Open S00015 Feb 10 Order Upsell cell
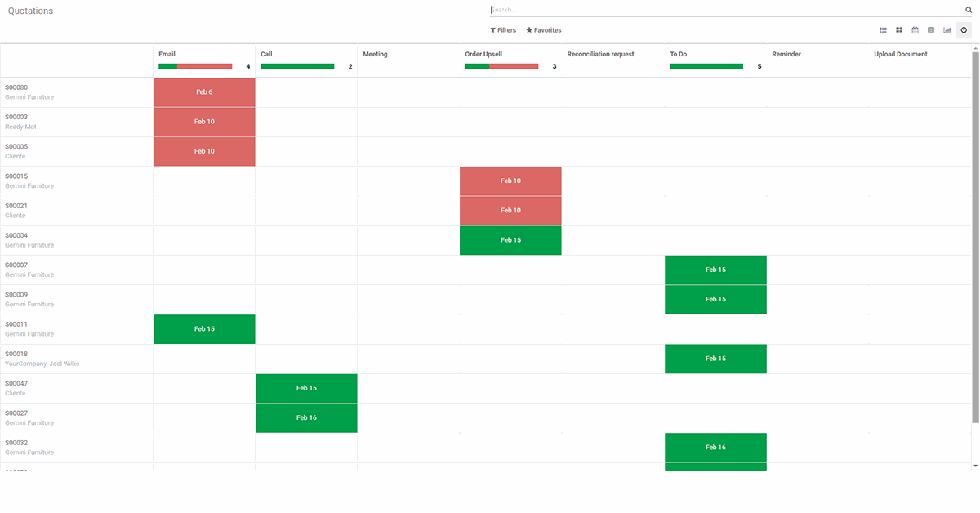 tap(510, 181)
